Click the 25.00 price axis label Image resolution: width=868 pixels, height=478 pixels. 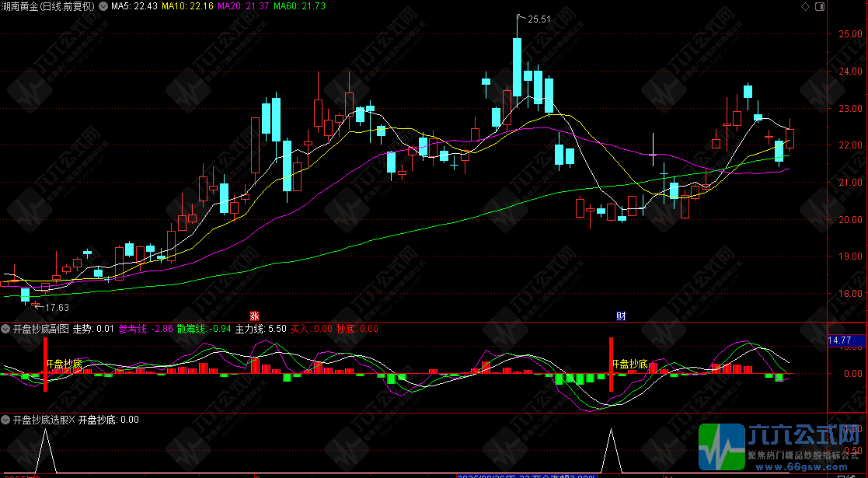(x=852, y=34)
